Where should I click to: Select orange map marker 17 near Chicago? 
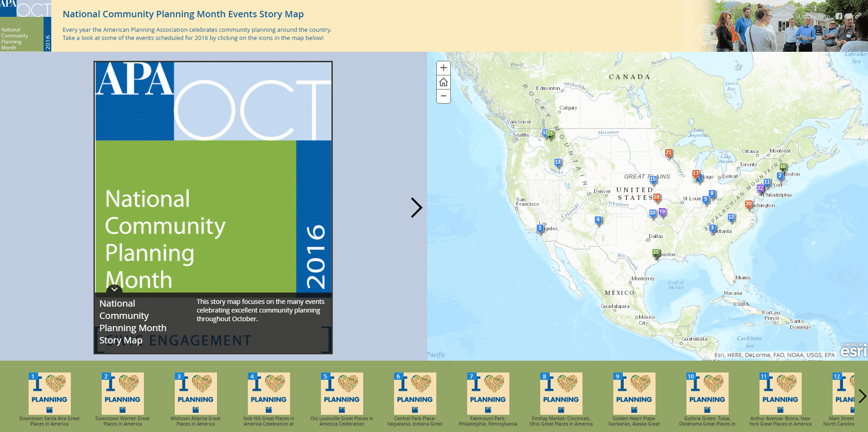pos(695,174)
